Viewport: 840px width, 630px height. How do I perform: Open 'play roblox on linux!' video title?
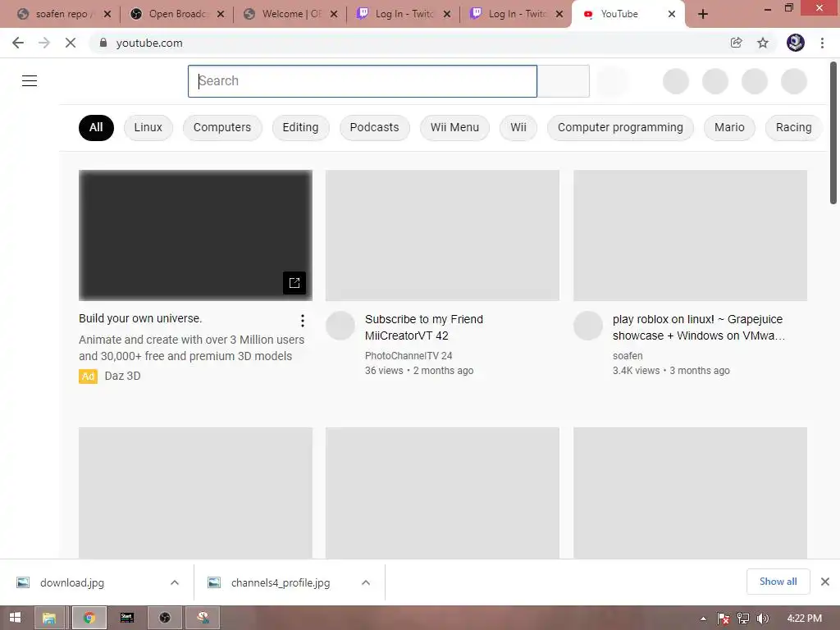[x=699, y=327]
